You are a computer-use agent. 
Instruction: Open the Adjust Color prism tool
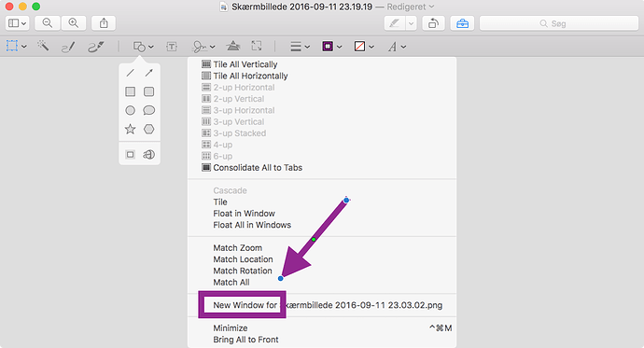233,46
